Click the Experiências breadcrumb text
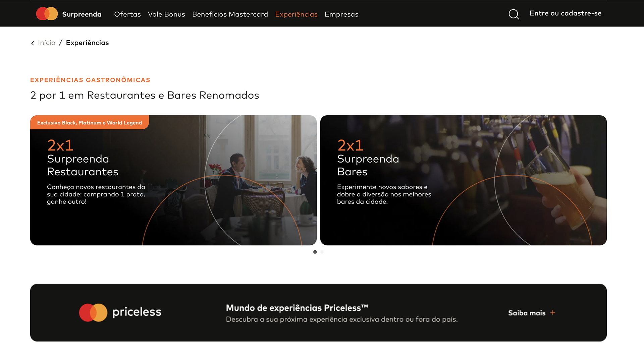Screen dimensions: 644x362 click(x=87, y=43)
